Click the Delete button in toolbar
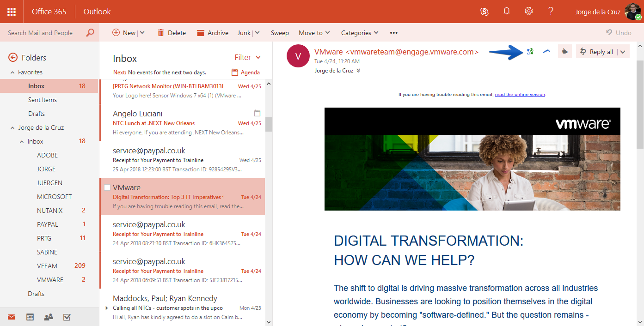The height and width of the screenshot is (326, 644). click(172, 33)
